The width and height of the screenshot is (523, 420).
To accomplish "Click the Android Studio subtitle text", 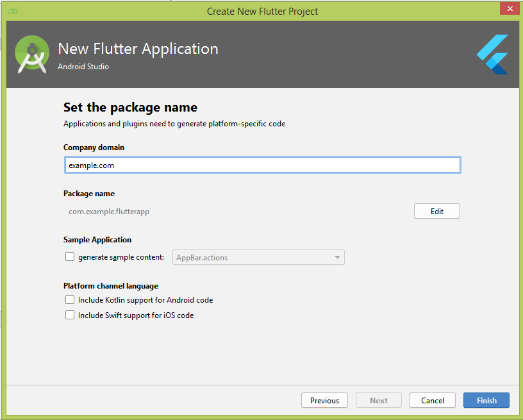I will tap(83, 67).
